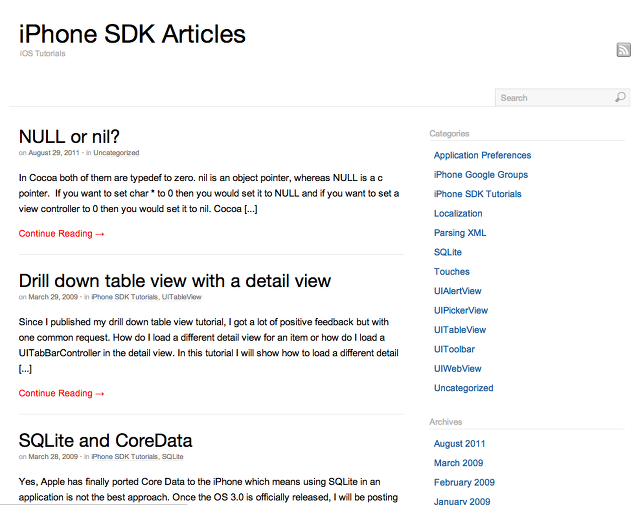Open January 2009 archive

coord(462,501)
